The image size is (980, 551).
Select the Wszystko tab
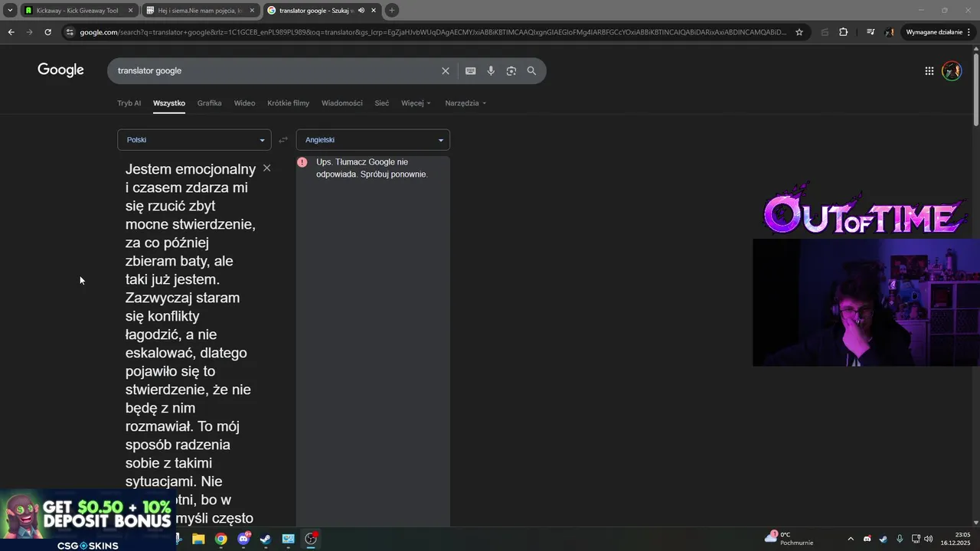coord(169,103)
